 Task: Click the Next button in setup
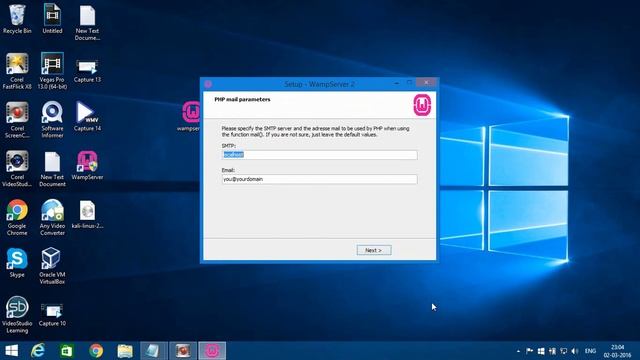pyautogui.click(x=374, y=250)
